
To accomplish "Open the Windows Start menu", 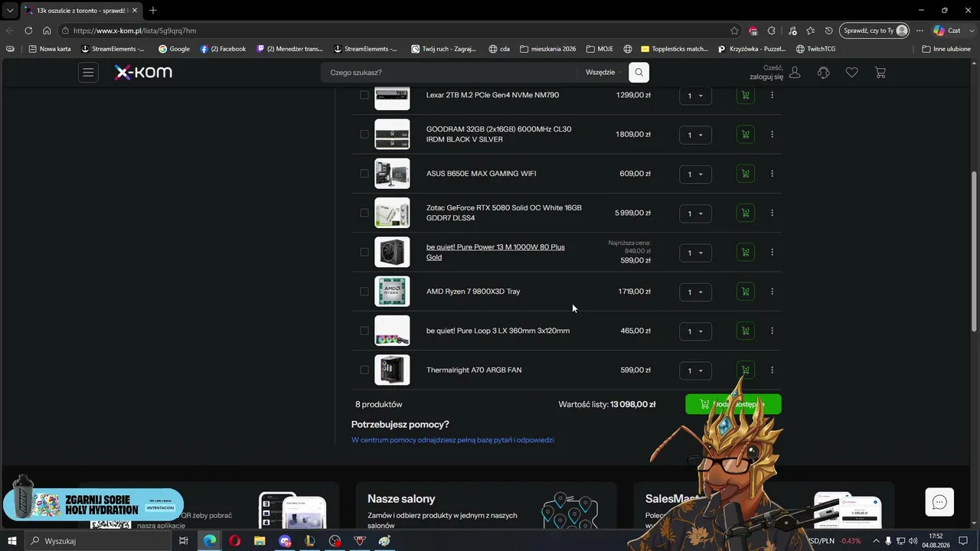I will coord(12,541).
